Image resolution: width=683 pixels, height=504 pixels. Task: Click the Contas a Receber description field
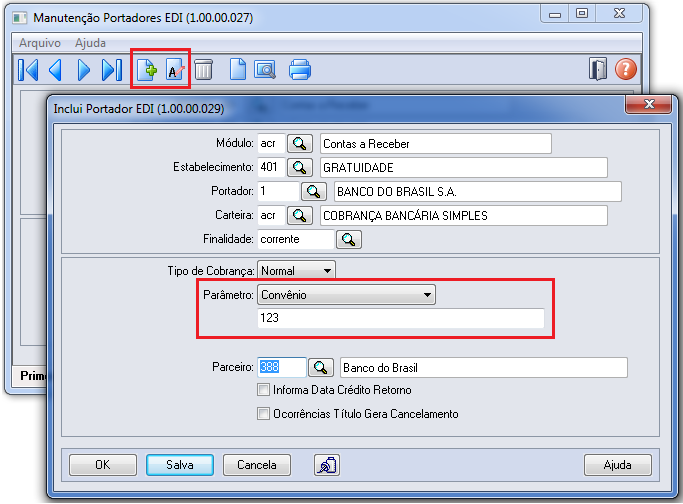pos(436,144)
